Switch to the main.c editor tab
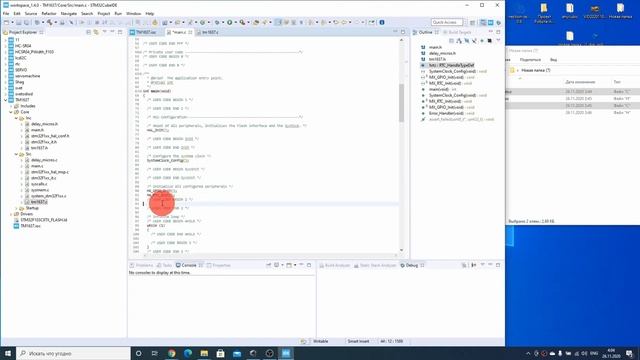Screen dimensions: 640x360 click(180, 32)
